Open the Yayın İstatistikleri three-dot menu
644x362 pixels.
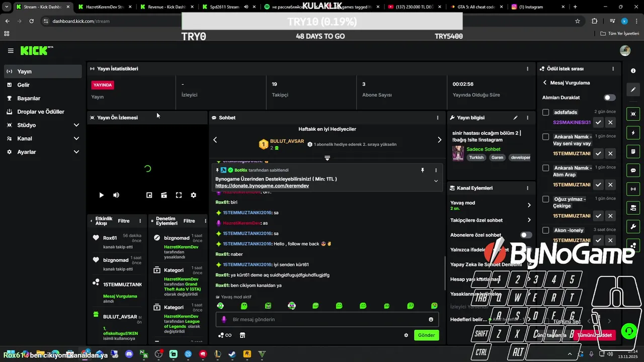point(527,68)
